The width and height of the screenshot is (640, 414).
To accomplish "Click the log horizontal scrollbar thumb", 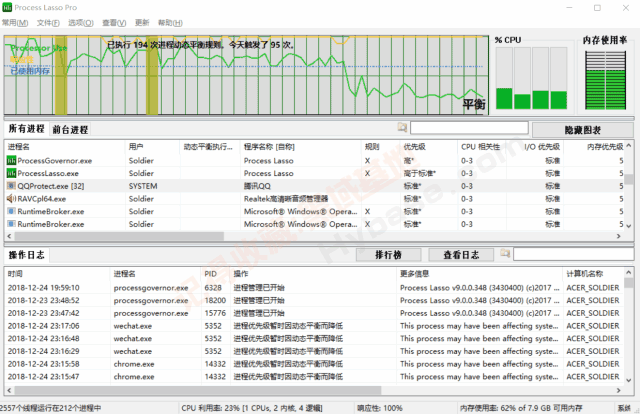I will coord(198,390).
